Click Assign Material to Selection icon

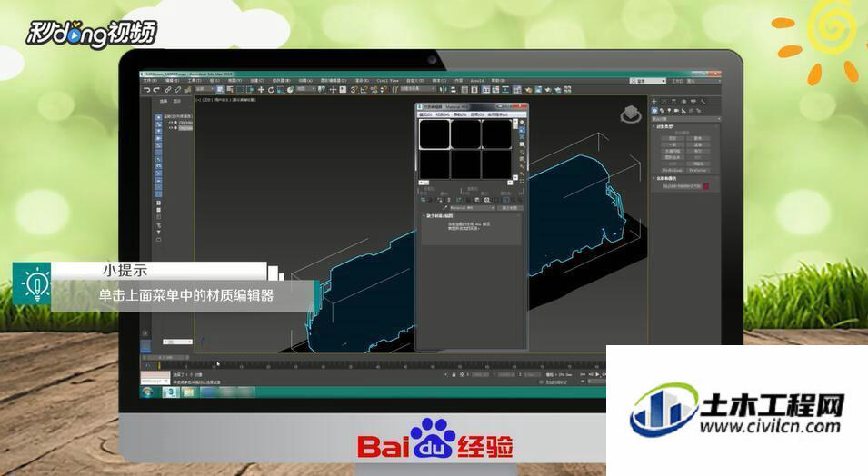point(440,200)
